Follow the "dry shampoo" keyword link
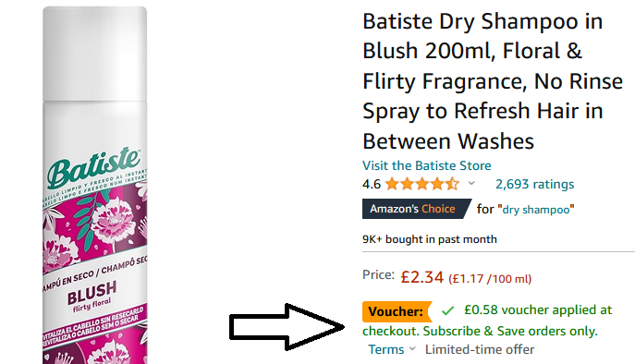The width and height of the screenshot is (635, 364). tap(536, 210)
